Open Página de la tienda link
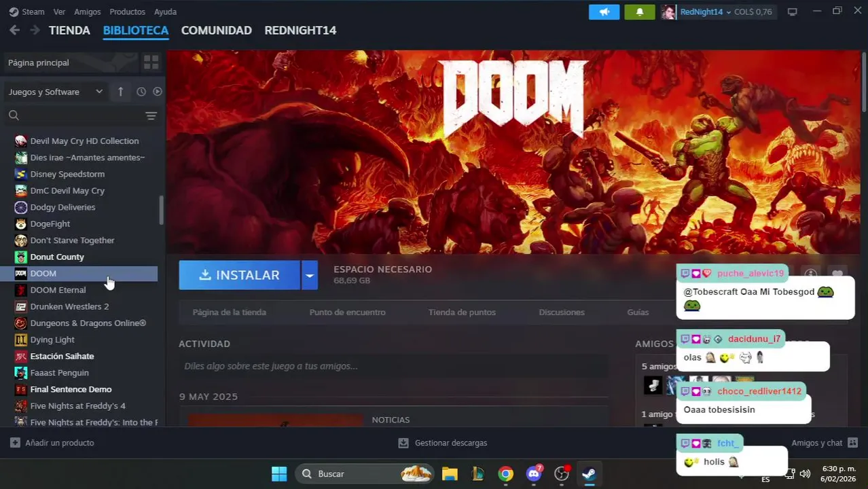The image size is (868, 489). tap(229, 312)
